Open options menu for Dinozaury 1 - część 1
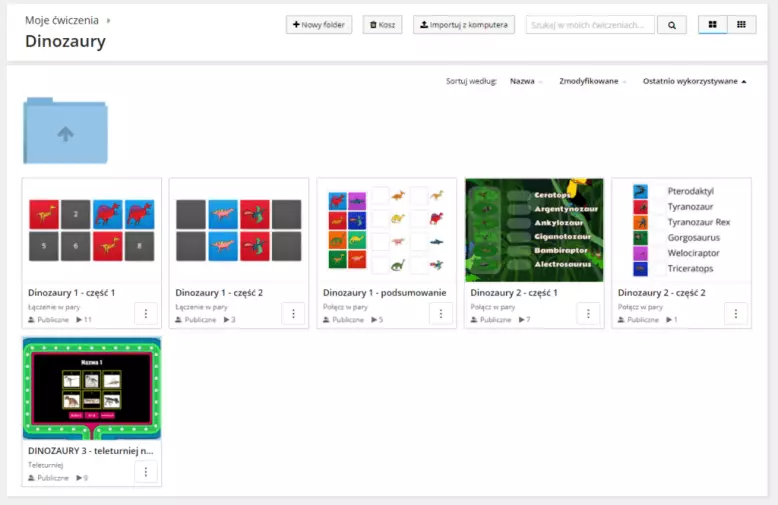Viewport: 778px width, 505px height. [x=146, y=314]
